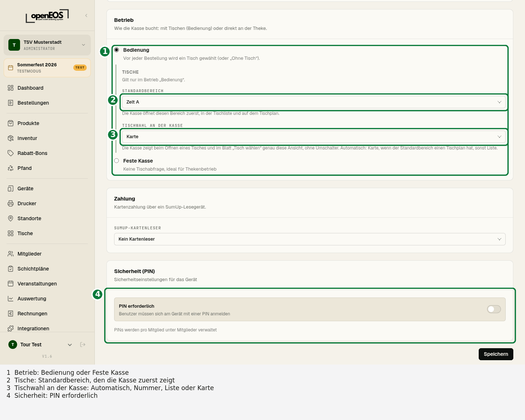Click the Schichtpläne clipboard icon
The height and width of the screenshot is (420, 525).
coord(11,269)
